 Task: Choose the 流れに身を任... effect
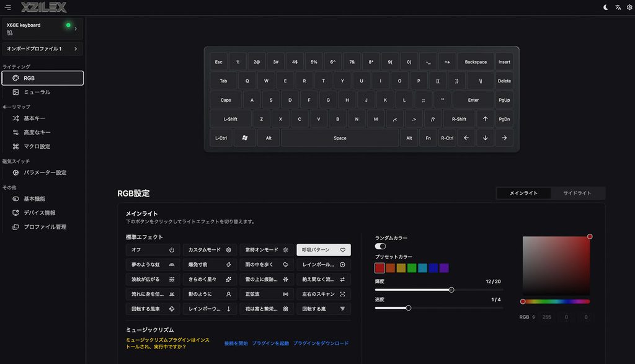[153, 294]
